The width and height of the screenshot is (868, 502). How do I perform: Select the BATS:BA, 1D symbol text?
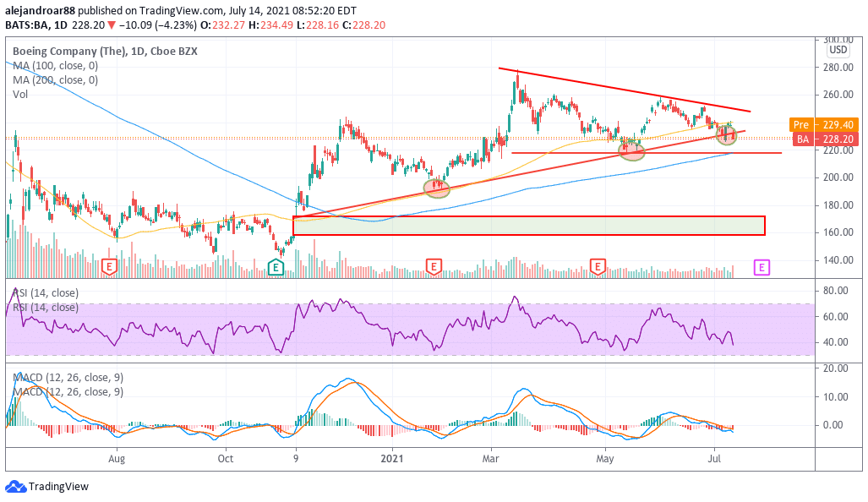(x=36, y=25)
